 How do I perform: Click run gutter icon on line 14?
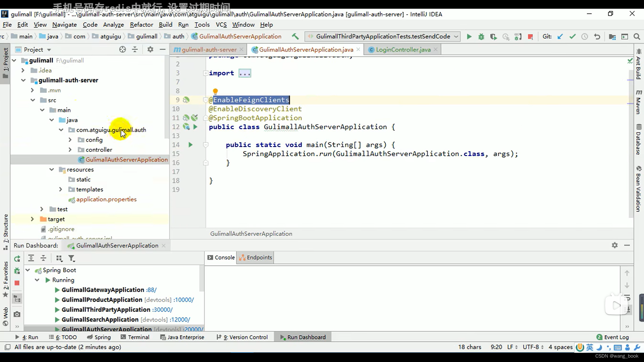point(191,145)
